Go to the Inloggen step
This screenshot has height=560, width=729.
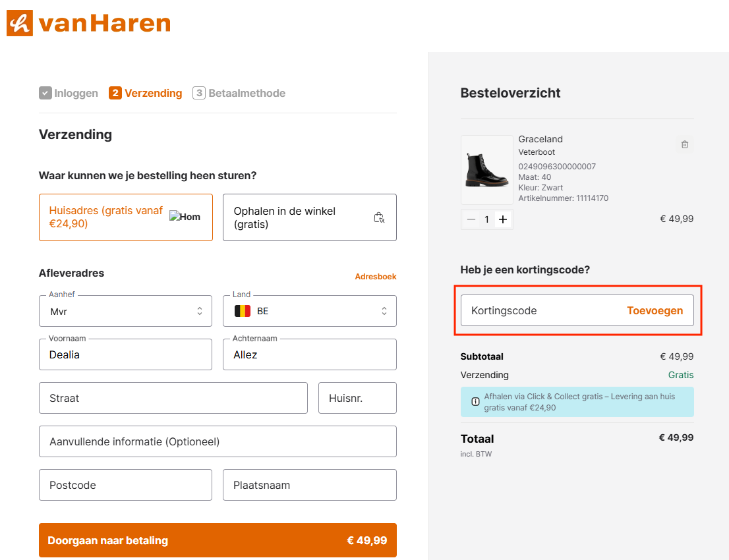pos(69,93)
